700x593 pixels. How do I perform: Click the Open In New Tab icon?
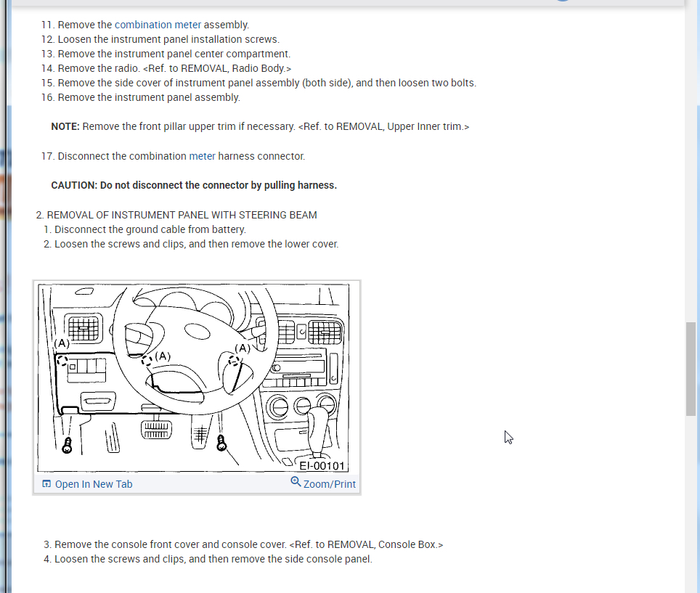click(46, 483)
